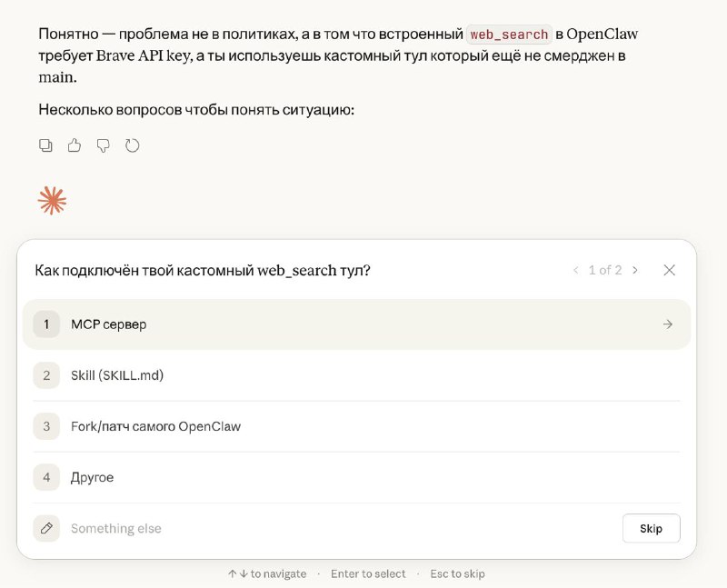Click the web_search inline code chip
Image resolution: width=727 pixels, height=588 pixels.
tap(508, 34)
